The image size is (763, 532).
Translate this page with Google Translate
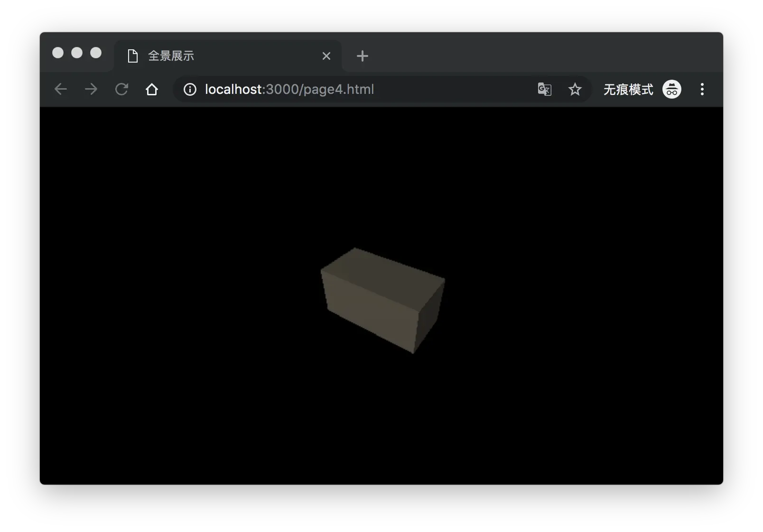tap(544, 89)
